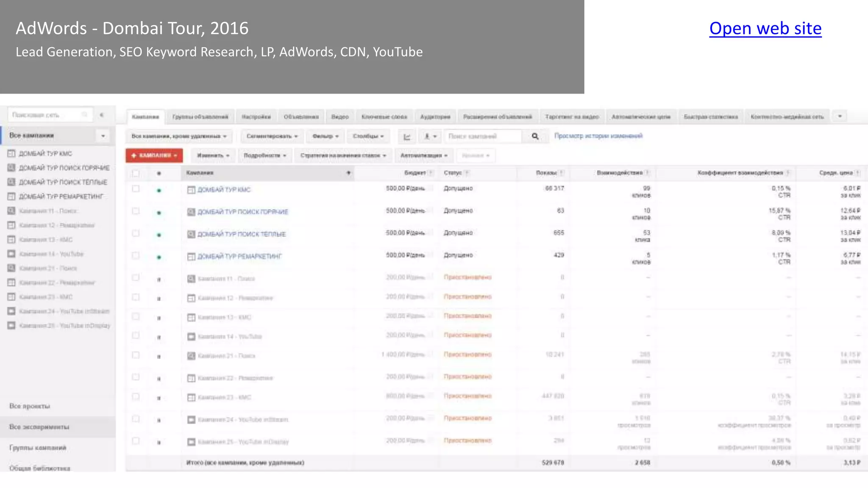This screenshot has height=488, width=868.
Task: Check the ДОМБАЙ ТУР РЕМАРКЕТИНГ row checkbox
Action: click(x=136, y=255)
